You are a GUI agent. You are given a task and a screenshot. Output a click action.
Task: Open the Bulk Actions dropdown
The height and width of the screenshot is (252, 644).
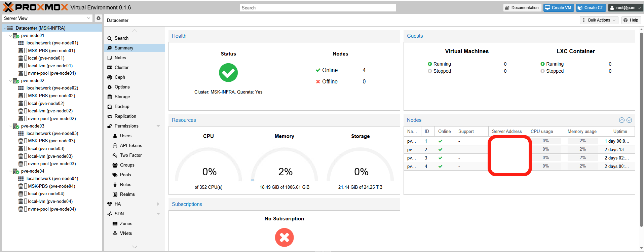coord(599,20)
